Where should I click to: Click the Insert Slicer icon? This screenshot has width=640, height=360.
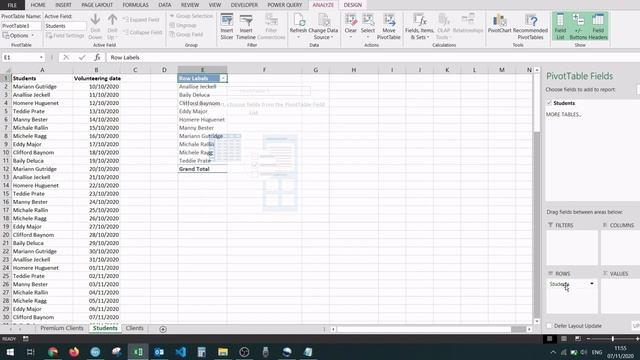(227, 26)
